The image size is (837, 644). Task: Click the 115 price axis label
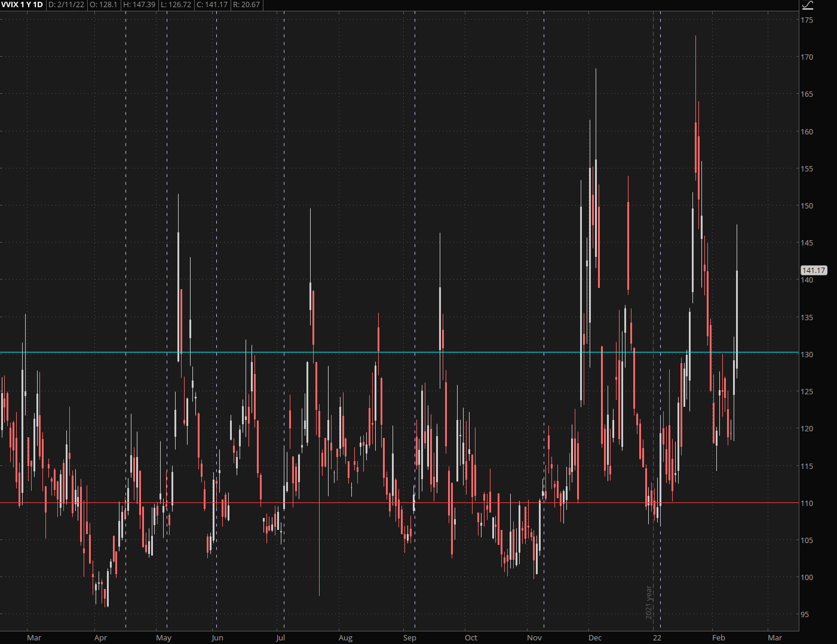pos(807,467)
